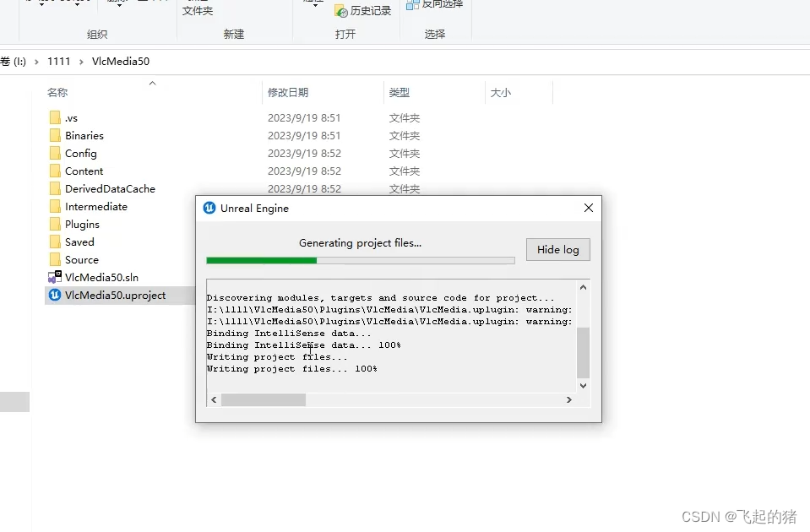Click the 文件夹 new-folder ribbon label

[198, 11]
